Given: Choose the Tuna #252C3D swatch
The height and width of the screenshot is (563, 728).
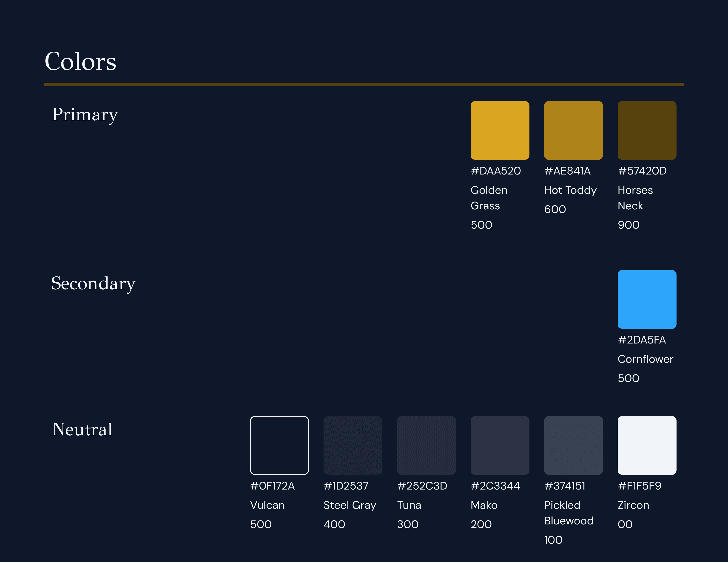Looking at the screenshot, I should click(426, 445).
